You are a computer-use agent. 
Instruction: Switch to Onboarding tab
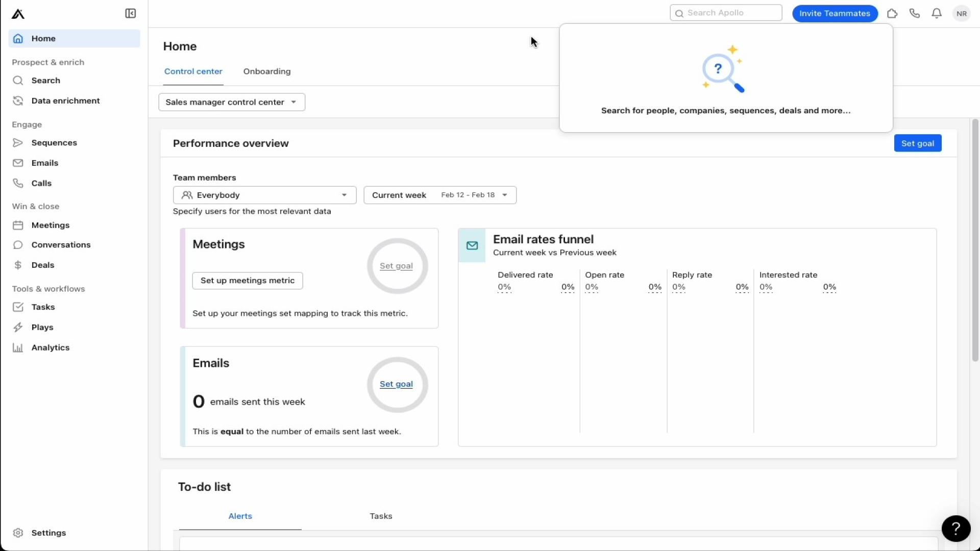point(266,71)
